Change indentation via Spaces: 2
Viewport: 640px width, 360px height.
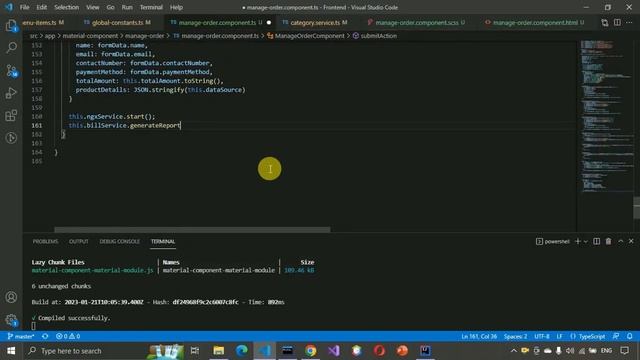coord(515,336)
